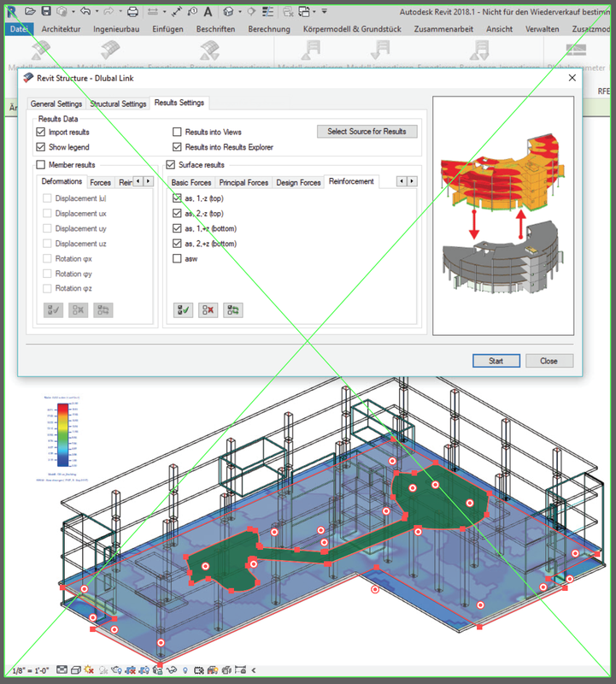Click the Save icon in quick access toolbar
Viewport: 616px width, 684px height.
coord(48,11)
